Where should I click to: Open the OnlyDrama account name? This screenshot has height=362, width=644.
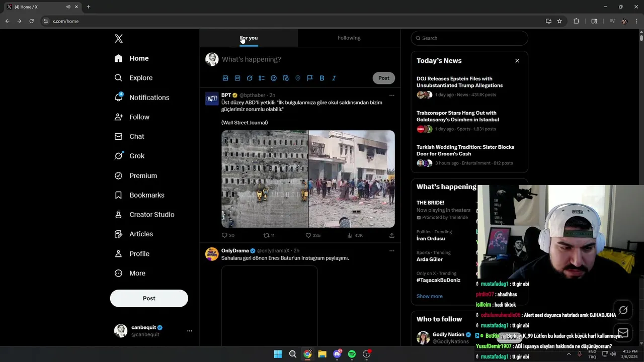click(x=235, y=251)
